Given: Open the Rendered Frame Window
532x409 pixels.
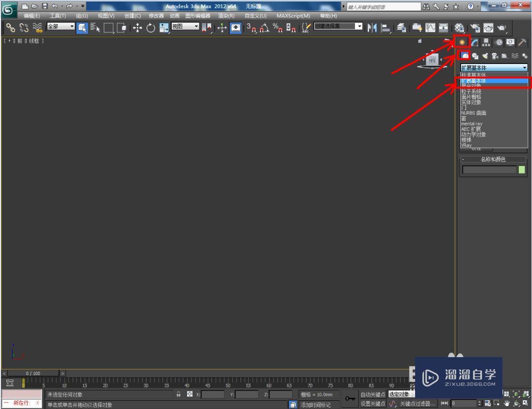Looking at the screenshot, I should coord(488,28).
